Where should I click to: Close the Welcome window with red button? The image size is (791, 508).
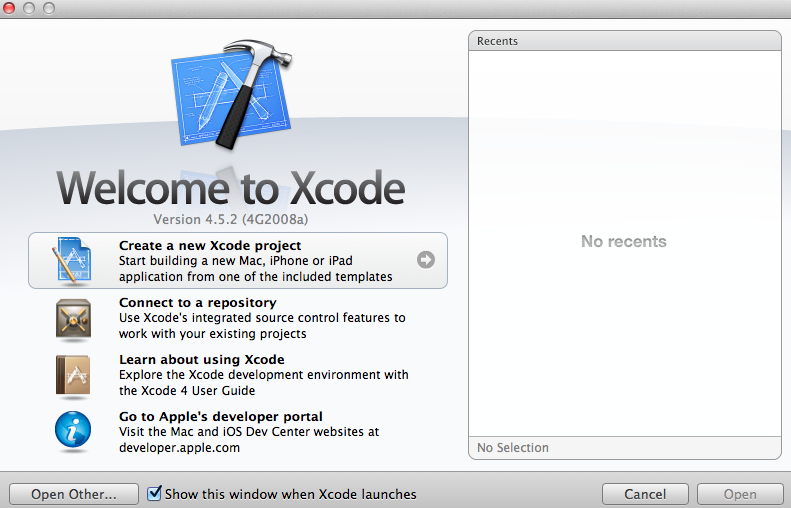click(x=9, y=8)
